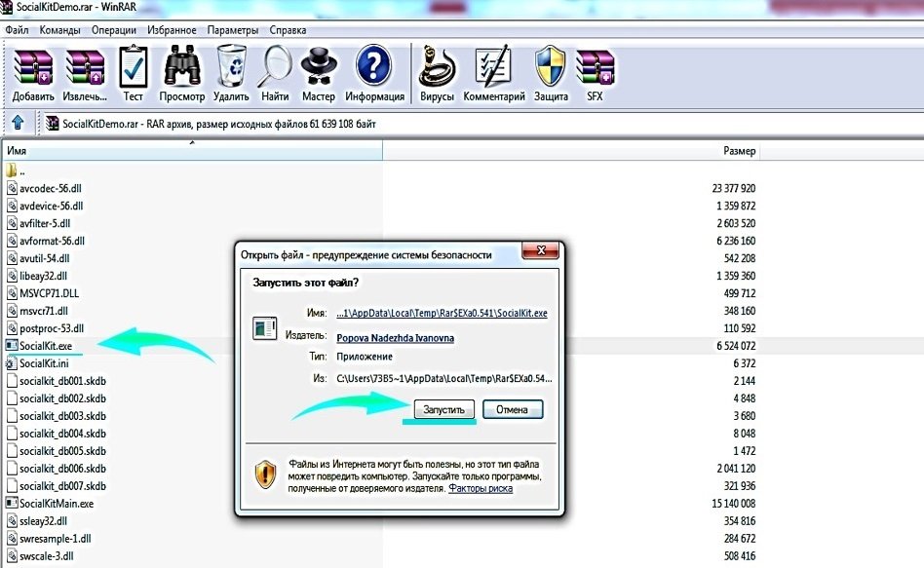Click the Защита shield icon
The width and height of the screenshot is (924, 568).
pyautogui.click(x=551, y=66)
